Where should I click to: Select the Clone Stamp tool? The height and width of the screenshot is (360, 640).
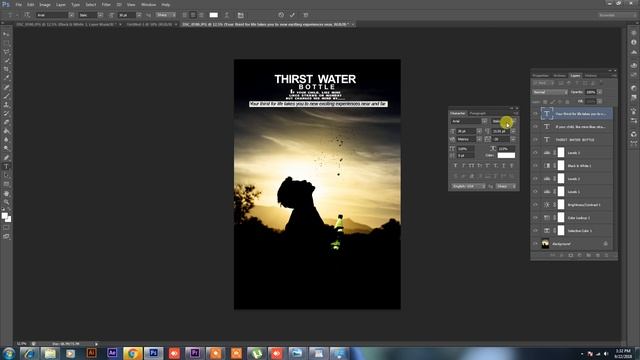(6, 105)
